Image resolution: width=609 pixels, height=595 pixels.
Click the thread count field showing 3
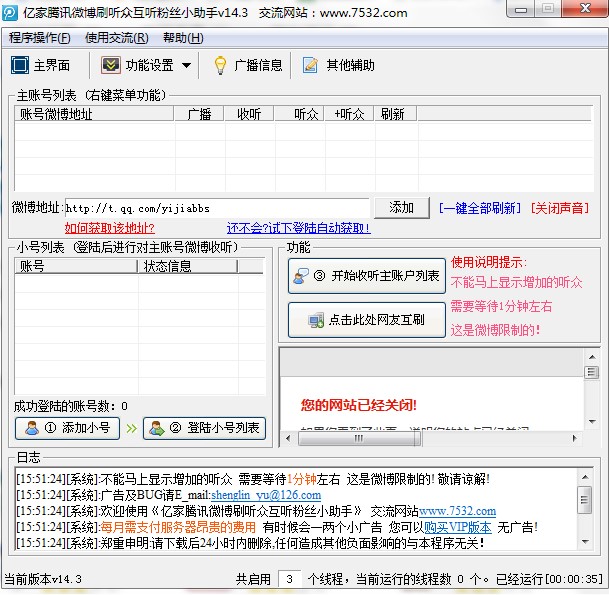(x=289, y=578)
